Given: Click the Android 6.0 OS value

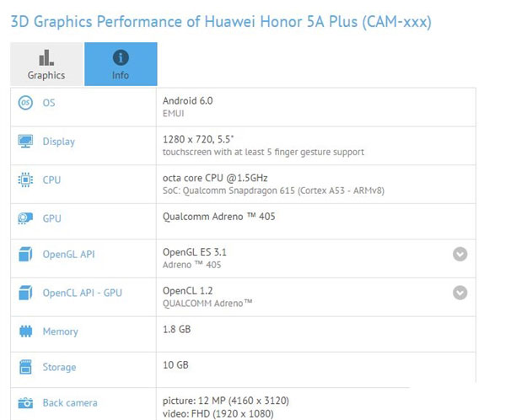Looking at the screenshot, I should click(x=188, y=100).
